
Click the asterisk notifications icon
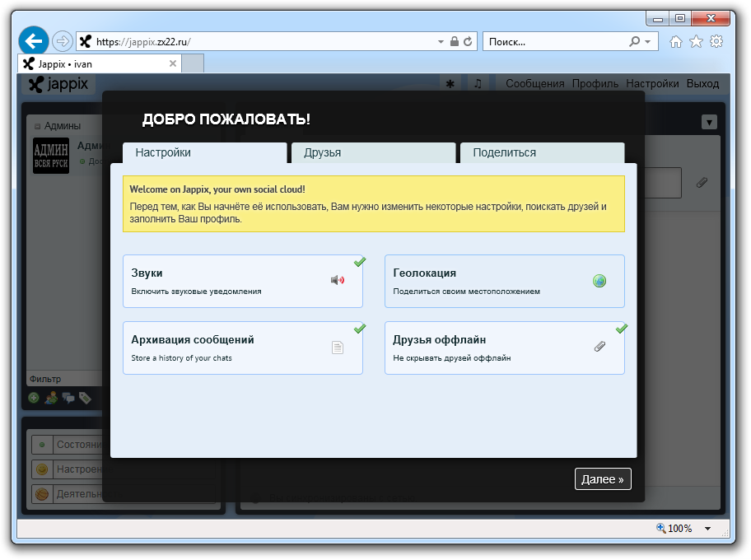450,83
